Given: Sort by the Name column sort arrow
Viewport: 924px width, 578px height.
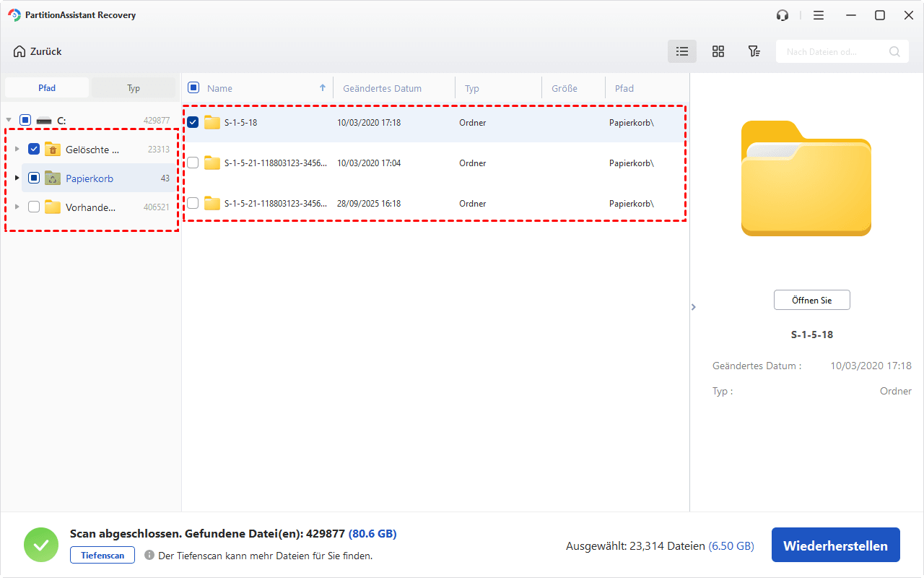Looking at the screenshot, I should click(x=323, y=88).
